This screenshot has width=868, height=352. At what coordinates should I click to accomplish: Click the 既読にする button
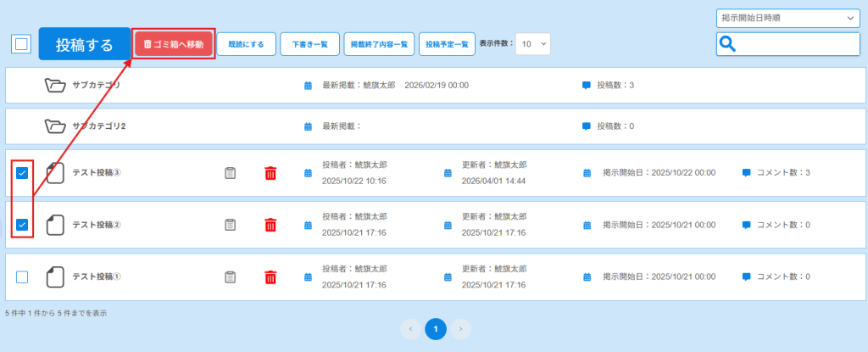pos(247,44)
